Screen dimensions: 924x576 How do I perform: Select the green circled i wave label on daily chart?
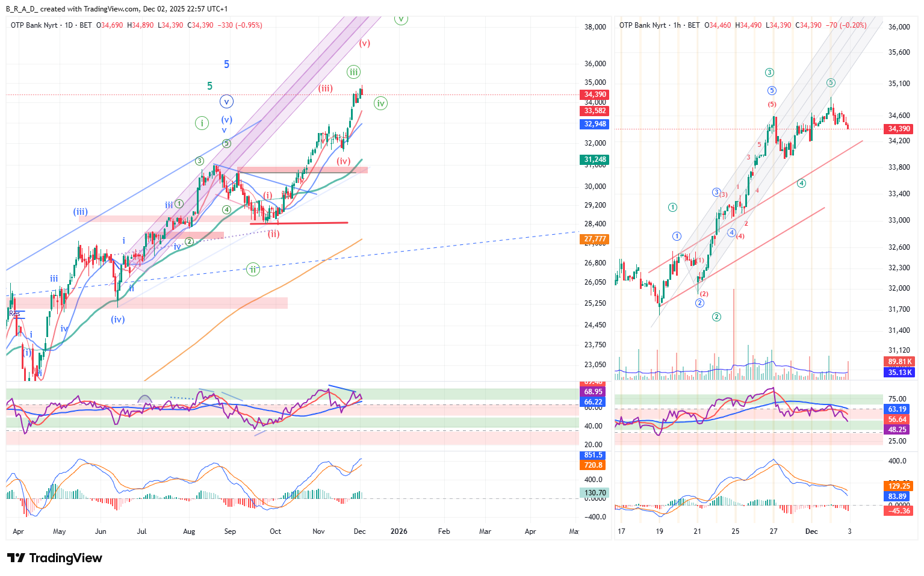coord(202,123)
